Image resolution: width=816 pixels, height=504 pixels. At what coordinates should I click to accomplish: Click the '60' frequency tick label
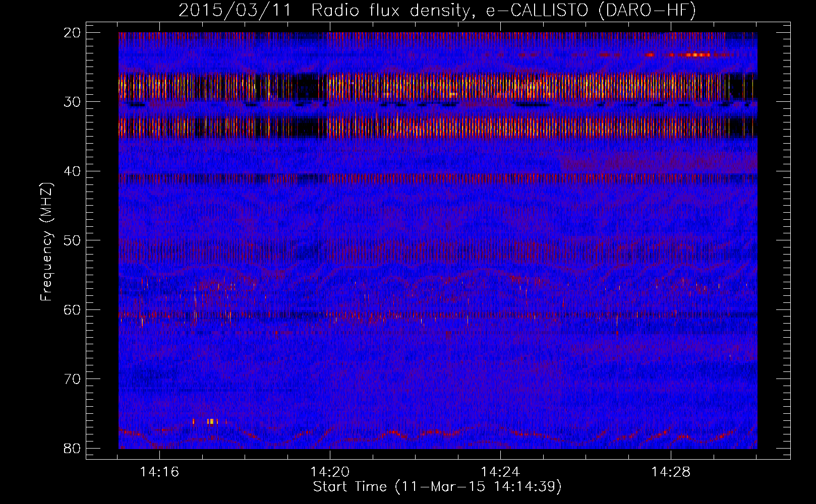pos(73,309)
